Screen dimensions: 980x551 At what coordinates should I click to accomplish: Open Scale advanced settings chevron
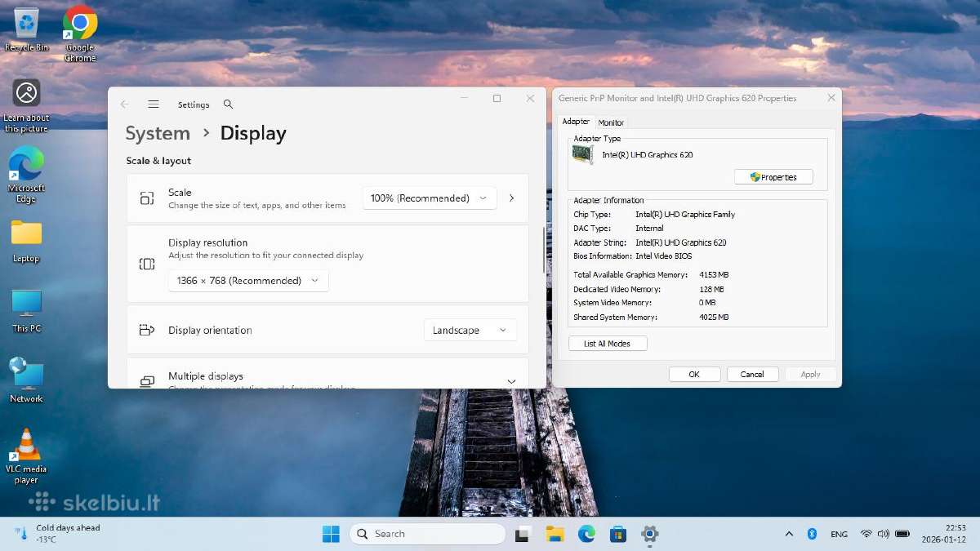click(x=512, y=198)
